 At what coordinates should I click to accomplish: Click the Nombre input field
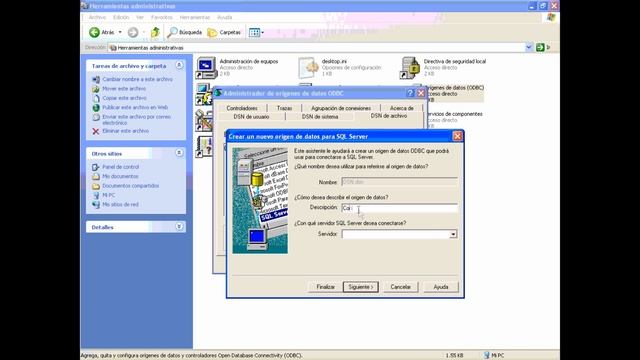[399, 182]
